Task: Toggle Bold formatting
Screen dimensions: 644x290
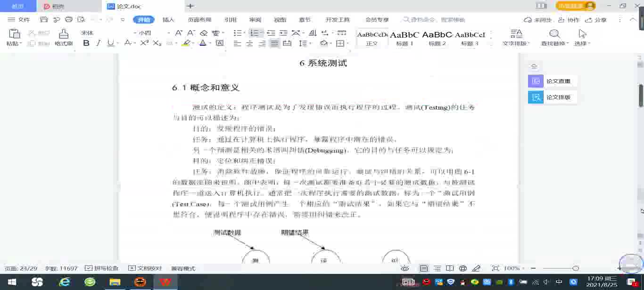Action: [x=86, y=43]
